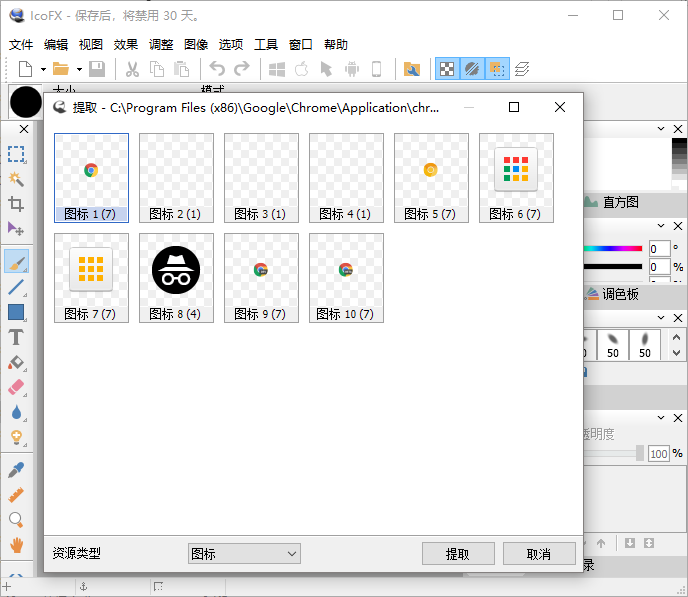Click the black foreground color circle
The image size is (688, 597).
tap(25, 102)
